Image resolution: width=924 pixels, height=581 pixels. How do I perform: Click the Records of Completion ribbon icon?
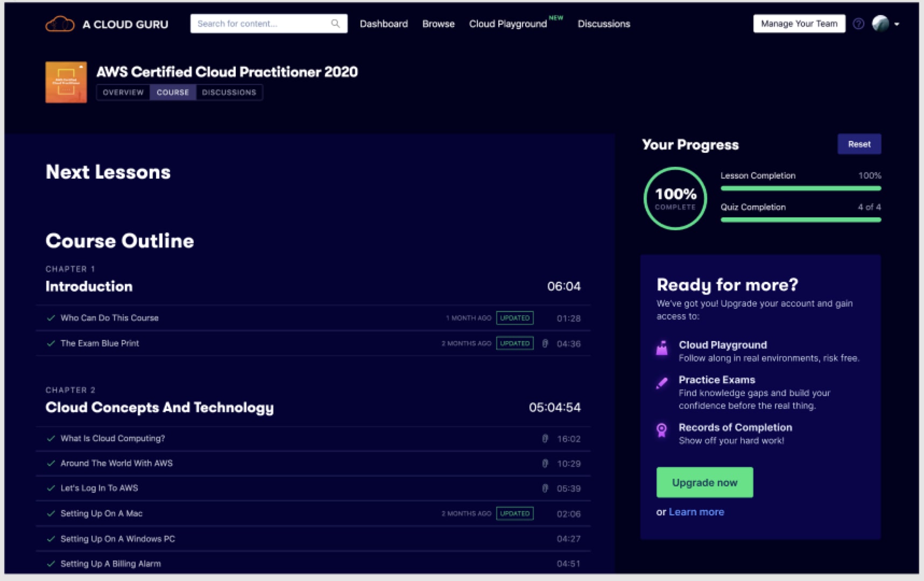662,430
